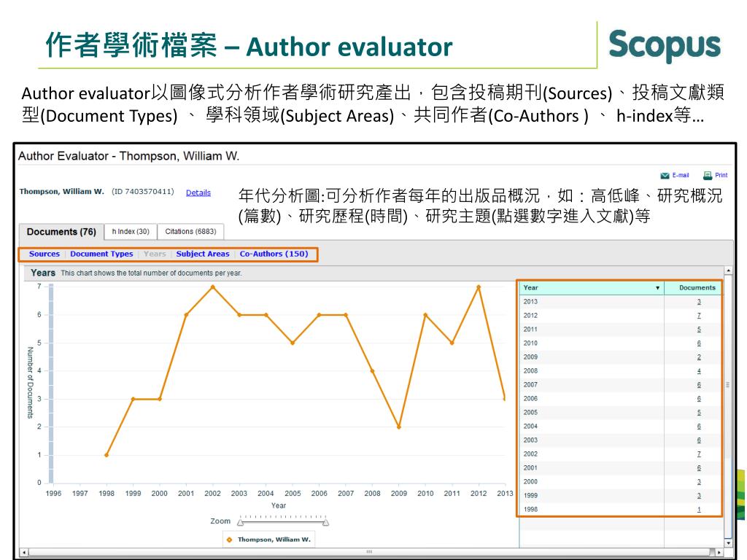
Task: Open the 2009 document count link
Action: pyautogui.click(x=699, y=357)
